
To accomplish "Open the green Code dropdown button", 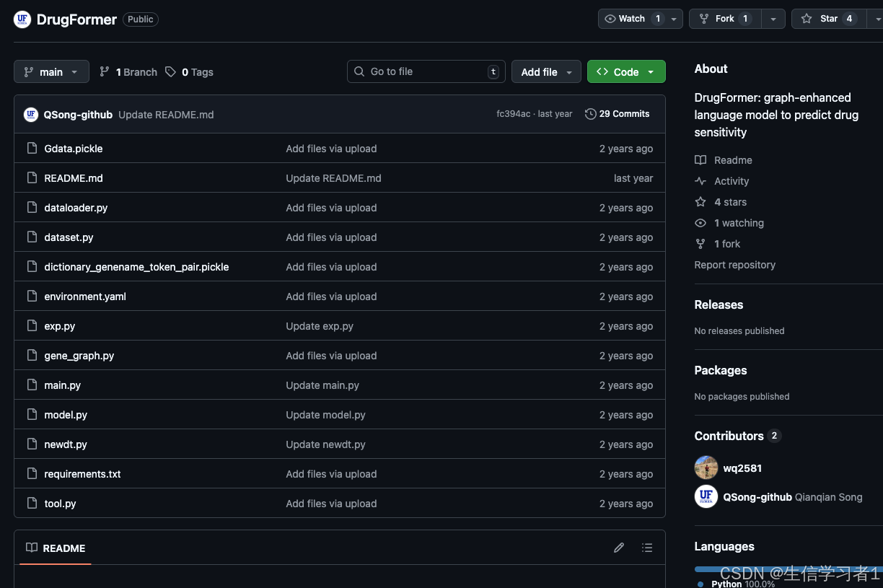I will 626,71.
